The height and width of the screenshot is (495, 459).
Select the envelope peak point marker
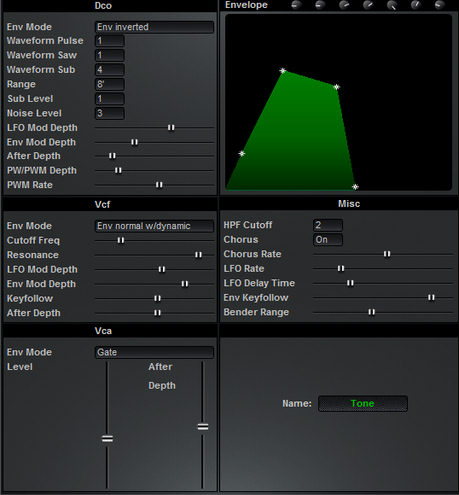point(283,71)
